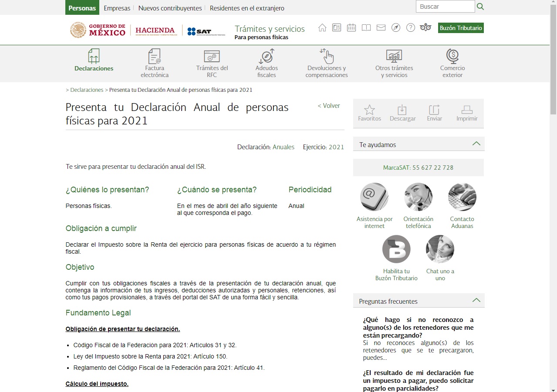This screenshot has width=557, height=392.
Task: Click Habilita tu Buzón Tributario icon
Action: (396, 249)
